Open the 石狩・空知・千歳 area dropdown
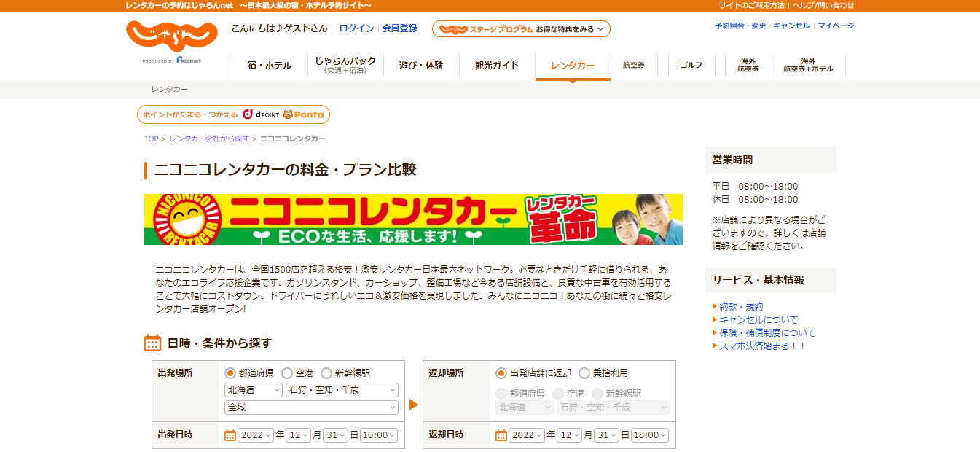Screen dimensions: 980x452 click(x=342, y=390)
